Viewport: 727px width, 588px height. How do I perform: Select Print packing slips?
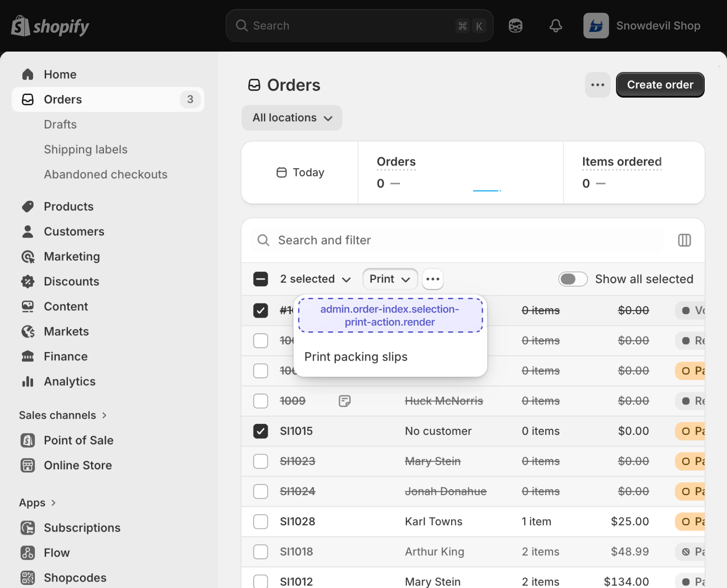coord(390,357)
